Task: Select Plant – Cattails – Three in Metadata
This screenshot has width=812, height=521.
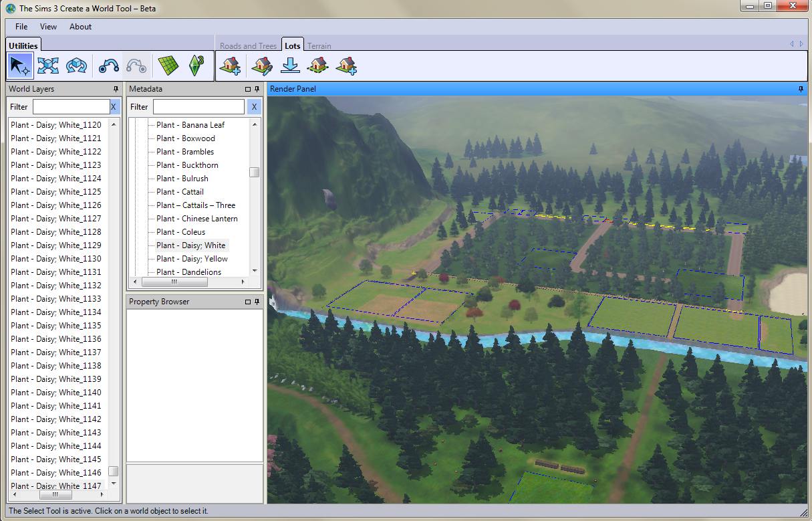Action: click(196, 205)
